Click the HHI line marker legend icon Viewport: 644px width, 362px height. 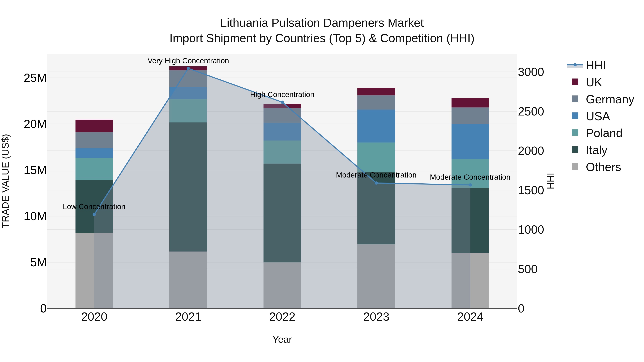point(575,65)
